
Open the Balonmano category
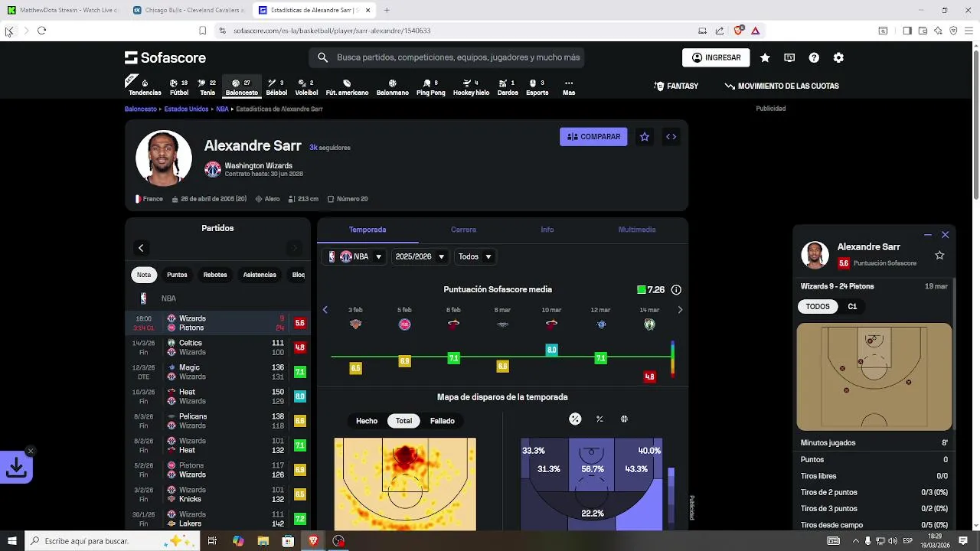point(392,86)
